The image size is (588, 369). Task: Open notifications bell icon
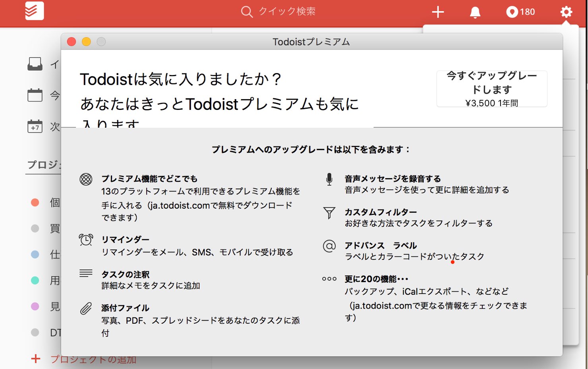(475, 12)
